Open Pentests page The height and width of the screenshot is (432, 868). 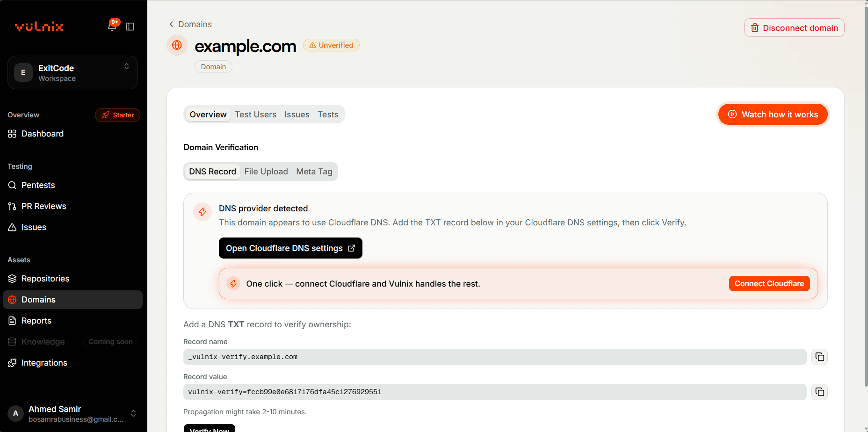tap(72, 185)
